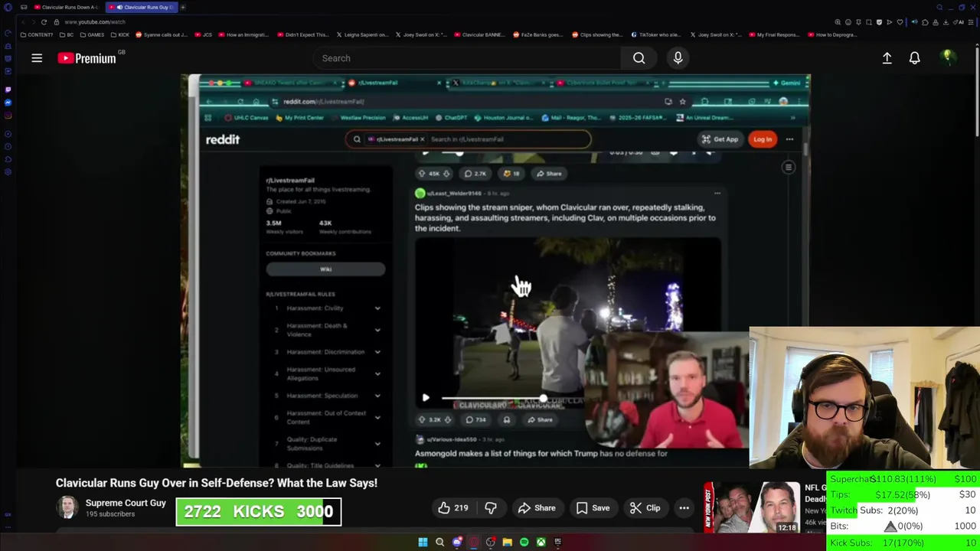Screen dimensions: 980x551
Task: Open File Explorer from the taskbar
Action: click(507, 542)
